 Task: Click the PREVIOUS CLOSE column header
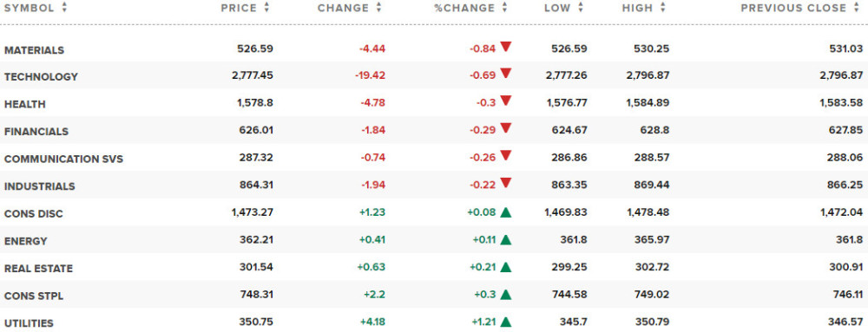794,8
